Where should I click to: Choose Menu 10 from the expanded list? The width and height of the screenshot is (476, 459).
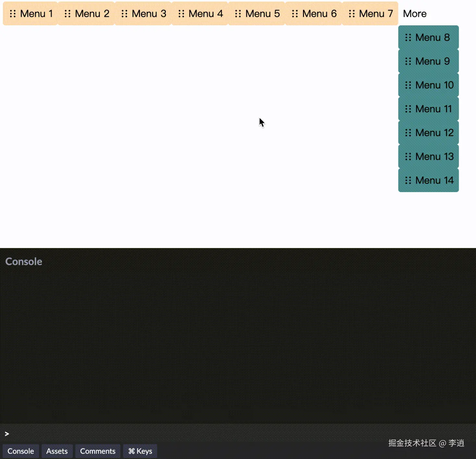tap(434, 85)
